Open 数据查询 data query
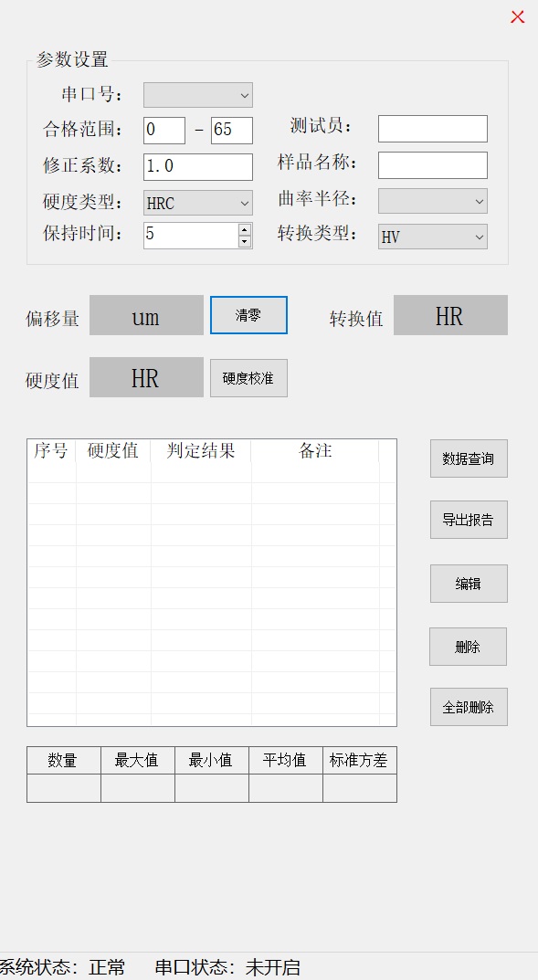 pyautogui.click(x=469, y=458)
